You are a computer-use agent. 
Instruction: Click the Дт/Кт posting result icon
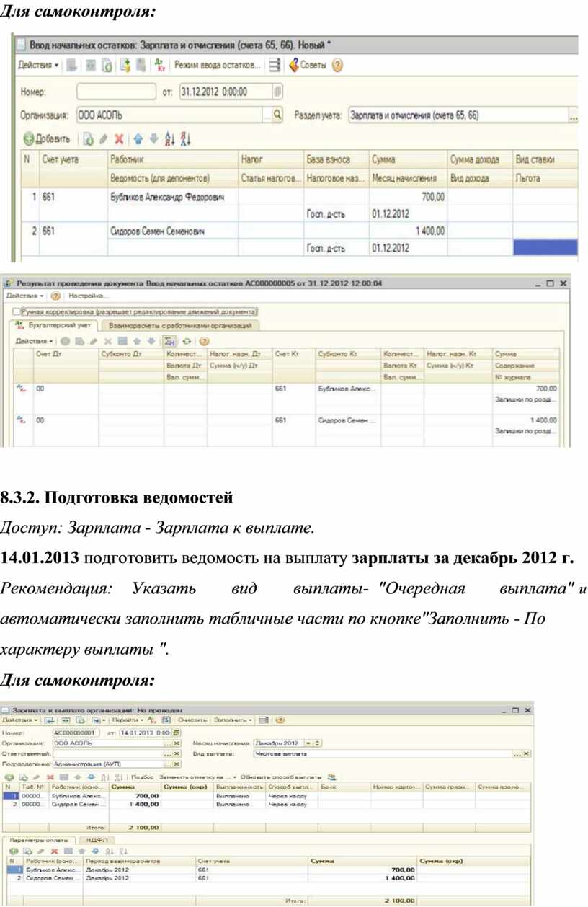pyautogui.click(x=159, y=65)
